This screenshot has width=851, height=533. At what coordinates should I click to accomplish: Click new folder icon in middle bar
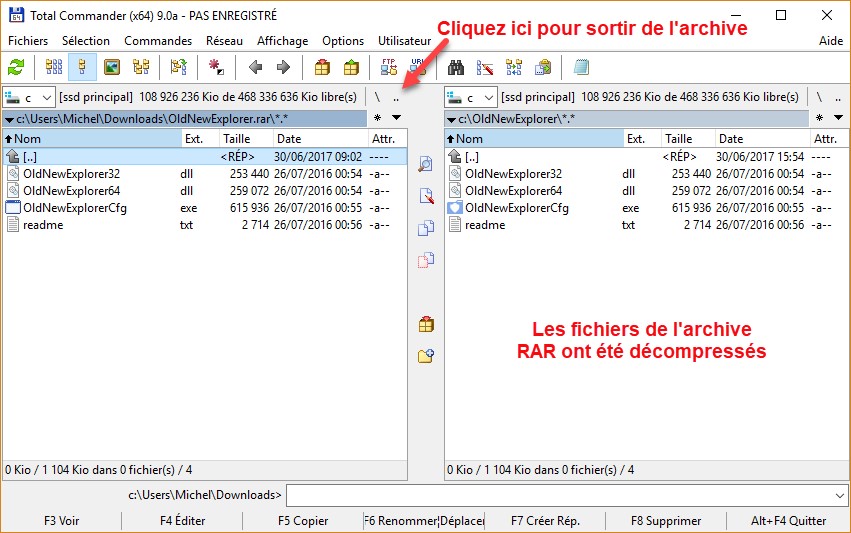[426, 356]
